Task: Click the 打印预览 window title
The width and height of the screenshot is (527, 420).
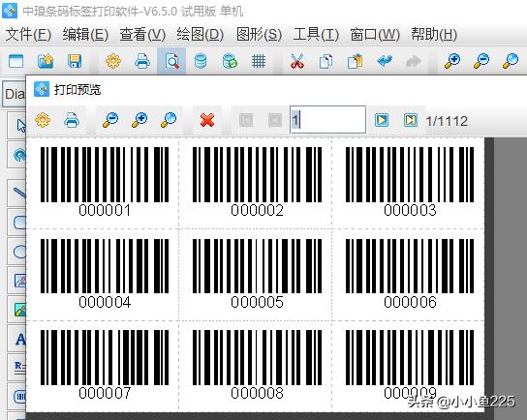Action: [77, 90]
